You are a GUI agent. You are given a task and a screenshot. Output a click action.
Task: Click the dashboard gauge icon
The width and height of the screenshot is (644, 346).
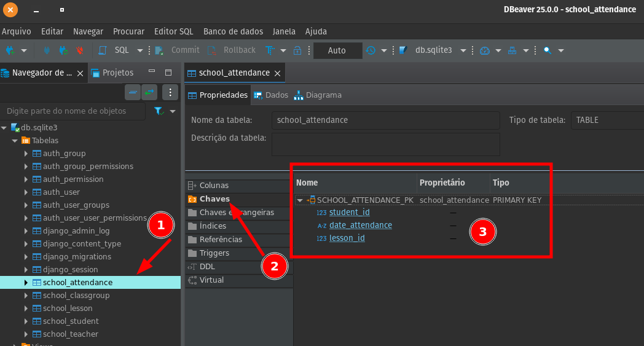pos(485,50)
